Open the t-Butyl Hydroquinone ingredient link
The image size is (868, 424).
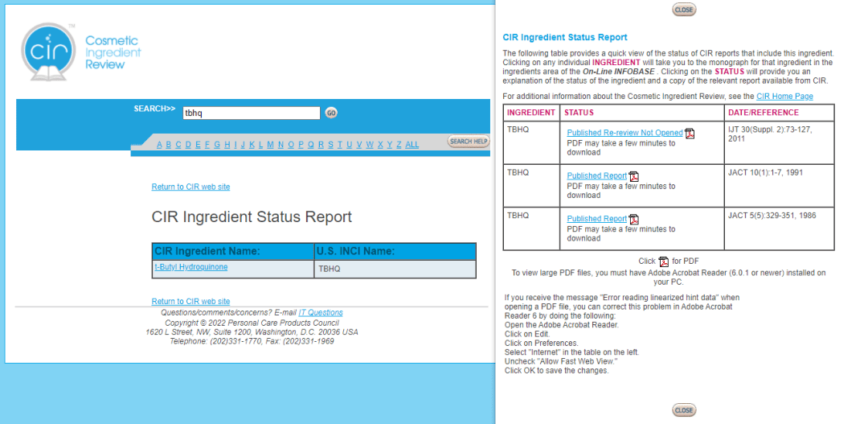[x=191, y=267]
